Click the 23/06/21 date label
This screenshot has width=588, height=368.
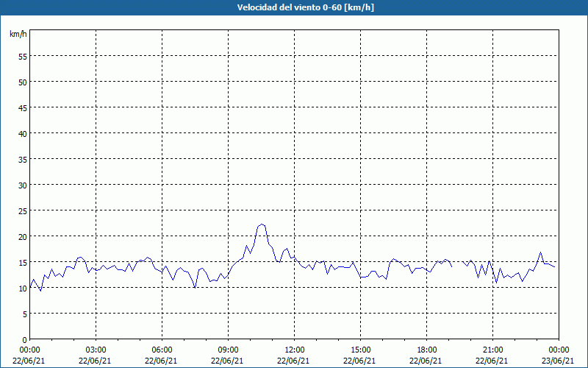pyautogui.click(x=558, y=361)
